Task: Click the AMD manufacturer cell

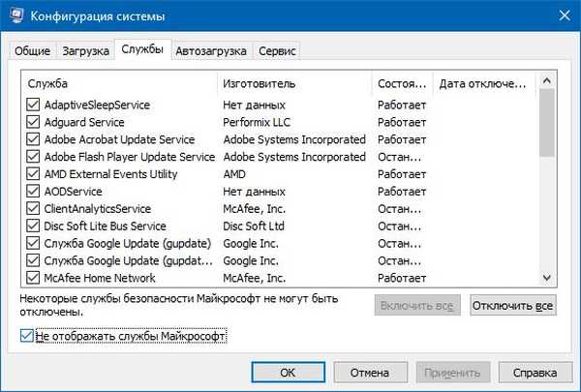Action: point(234,174)
